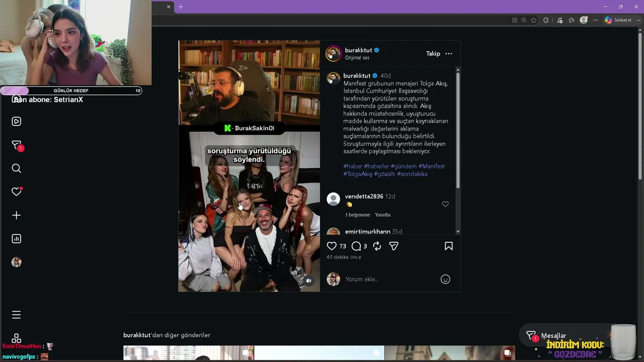
Task: Open burakktut link in other posts heading
Action: (137, 335)
